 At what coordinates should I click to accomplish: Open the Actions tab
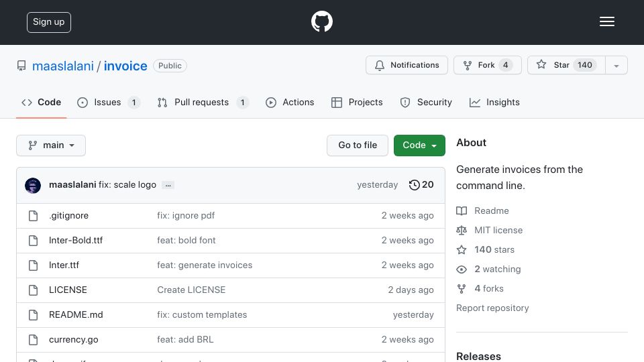[x=290, y=102]
